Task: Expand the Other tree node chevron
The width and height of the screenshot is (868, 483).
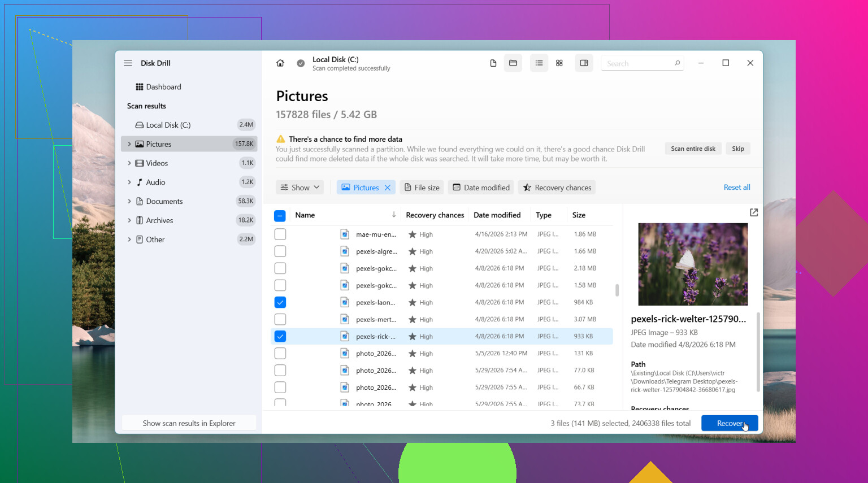Action: pyautogui.click(x=129, y=240)
